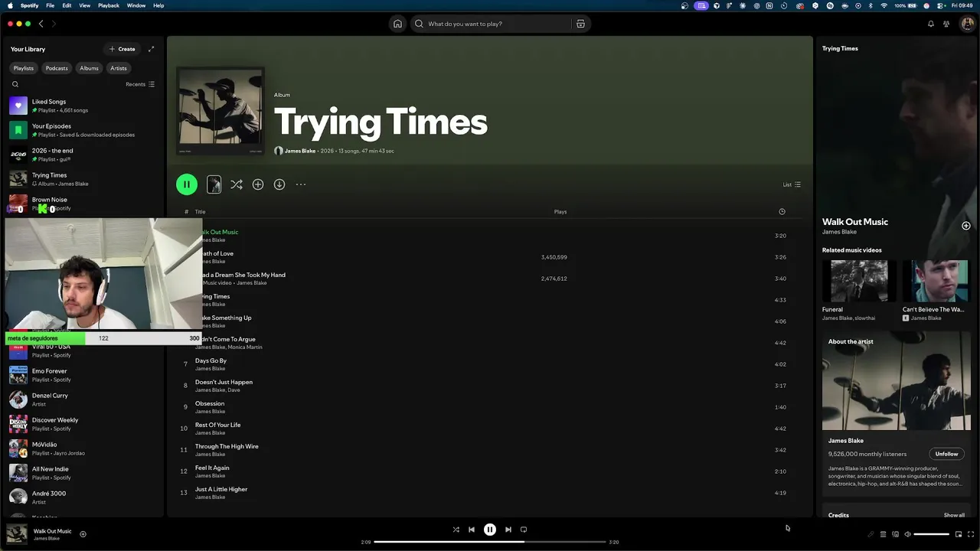The width and height of the screenshot is (980, 551).
Task: Seek on the song progress bar
Action: point(490,542)
